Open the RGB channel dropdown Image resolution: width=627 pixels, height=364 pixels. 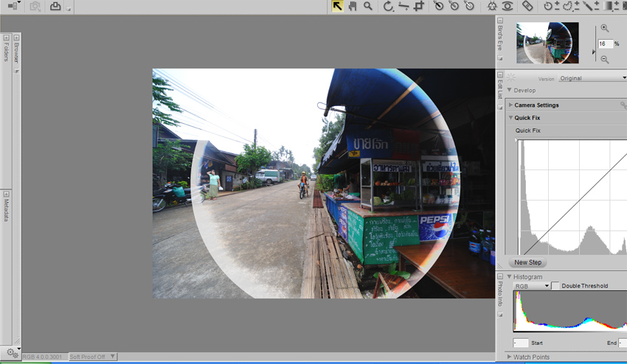click(532, 286)
